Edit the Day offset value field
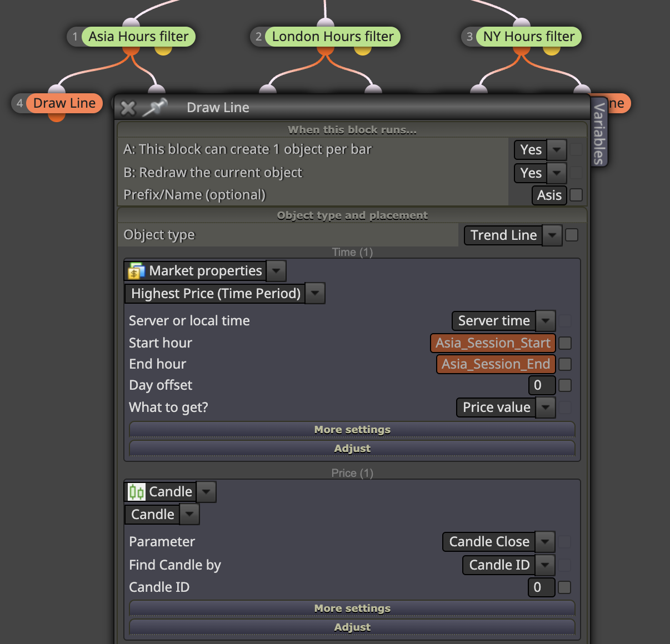 (x=542, y=385)
